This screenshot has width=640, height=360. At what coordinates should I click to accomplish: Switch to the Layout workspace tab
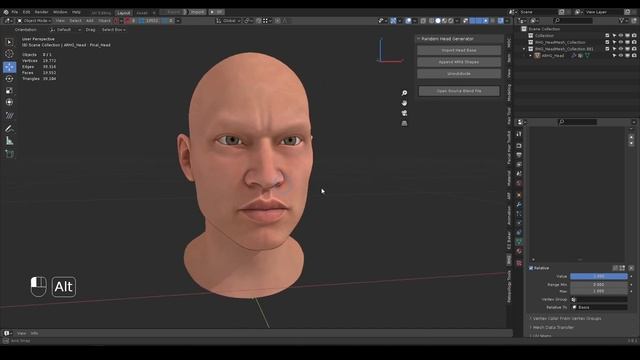pos(124,13)
